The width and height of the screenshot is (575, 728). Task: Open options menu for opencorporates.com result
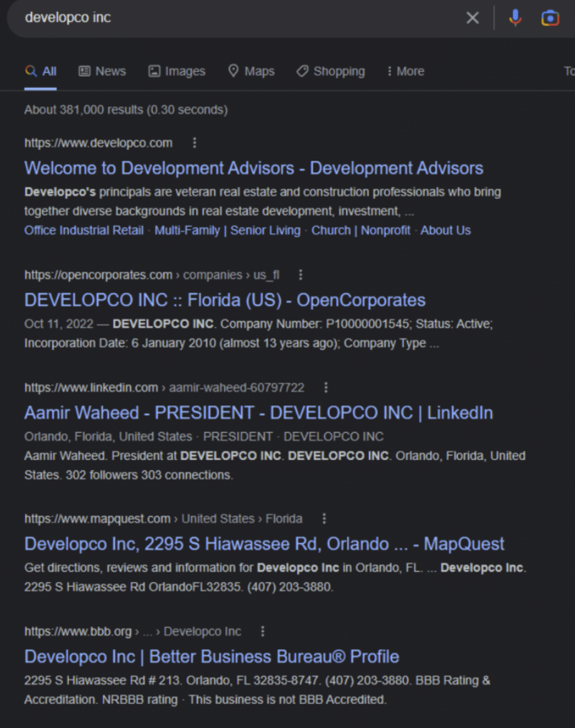[x=301, y=275]
